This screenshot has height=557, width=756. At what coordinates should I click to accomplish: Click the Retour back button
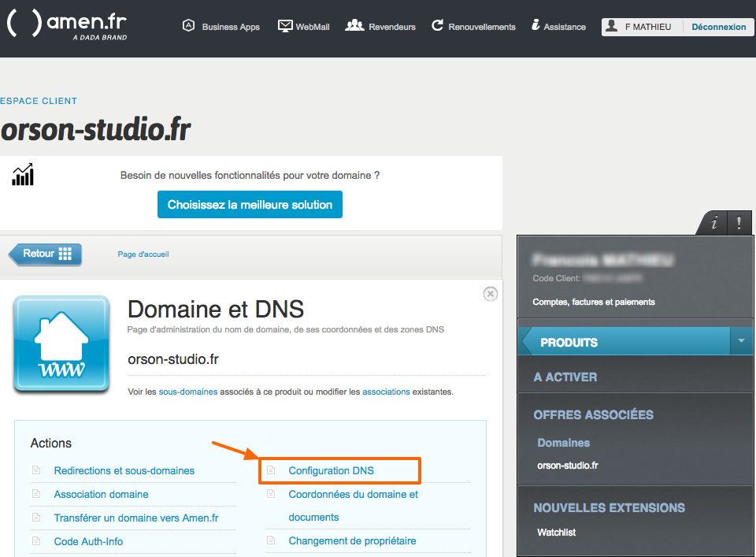click(46, 254)
